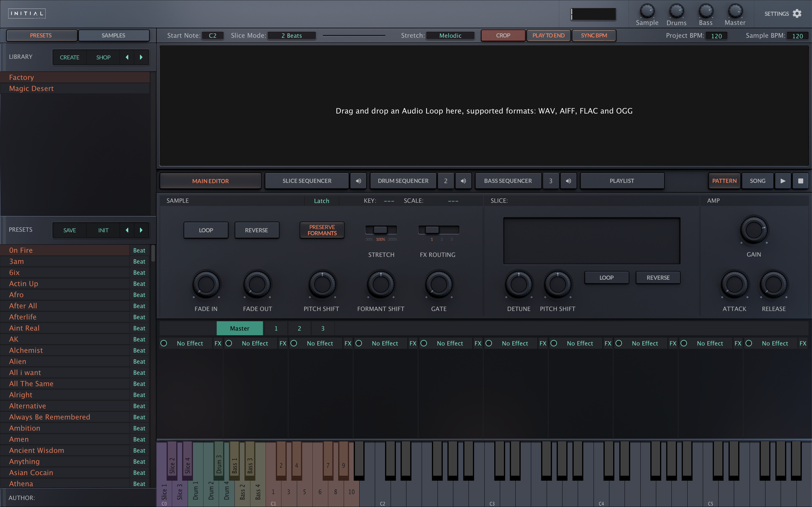The image size is (812, 507).
Task: Adjust the FX Routing slider
Action: [439, 230]
